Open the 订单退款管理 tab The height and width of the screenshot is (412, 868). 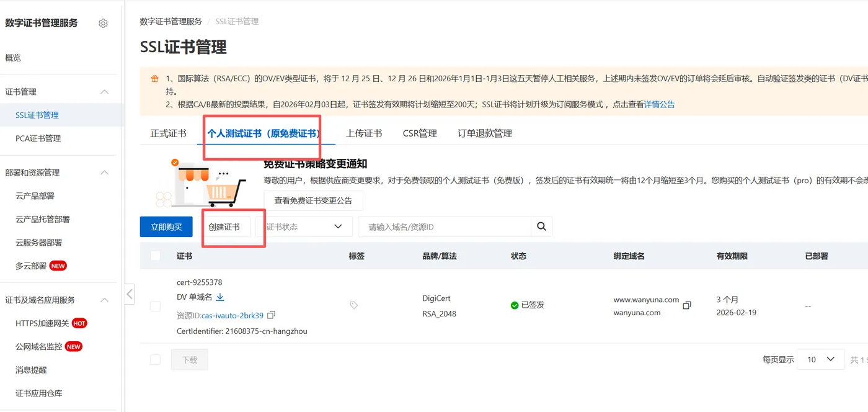coord(485,133)
